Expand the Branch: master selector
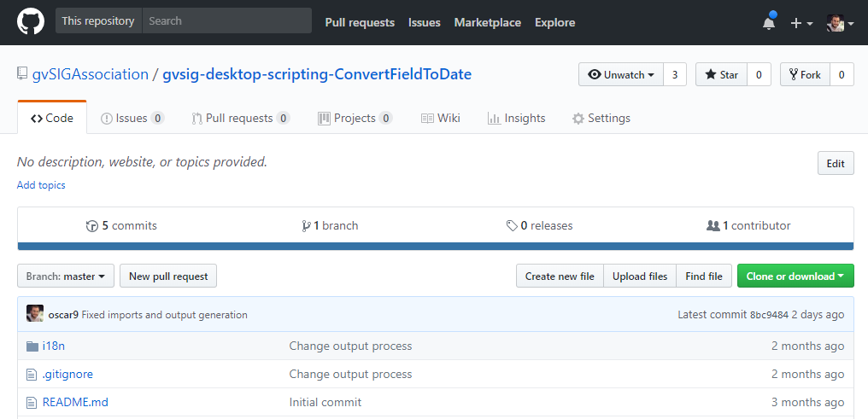 click(66, 276)
